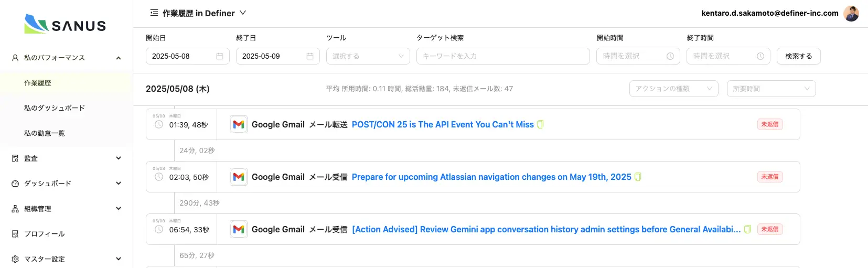868x268 pixels.
Task: Open 私のダッシュボード in the sidebar
Action: pyautogui.click(x=55, y=108)
